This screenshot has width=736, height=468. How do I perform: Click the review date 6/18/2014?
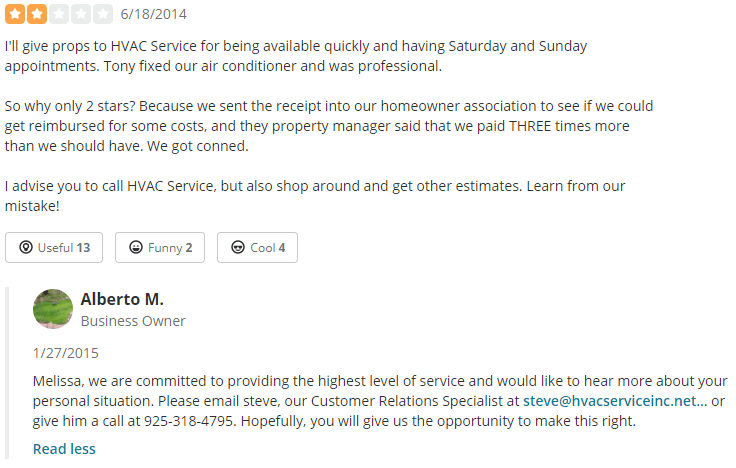152,14
